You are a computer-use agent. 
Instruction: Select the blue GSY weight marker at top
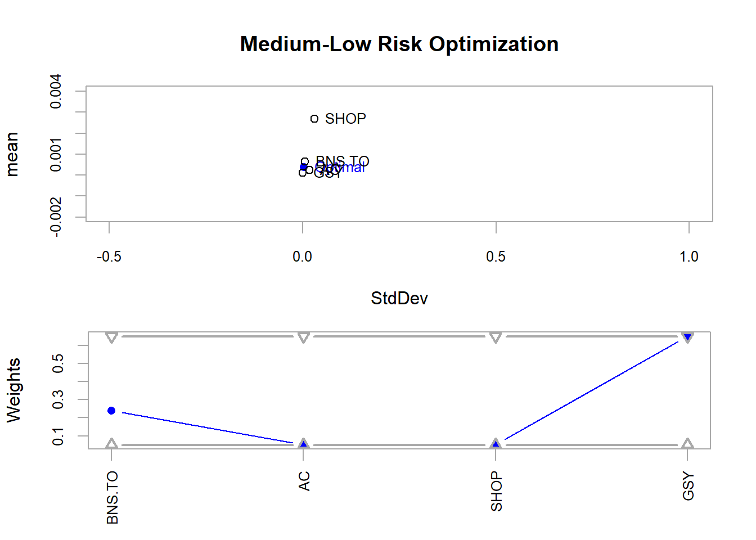(x=687, y=336)
